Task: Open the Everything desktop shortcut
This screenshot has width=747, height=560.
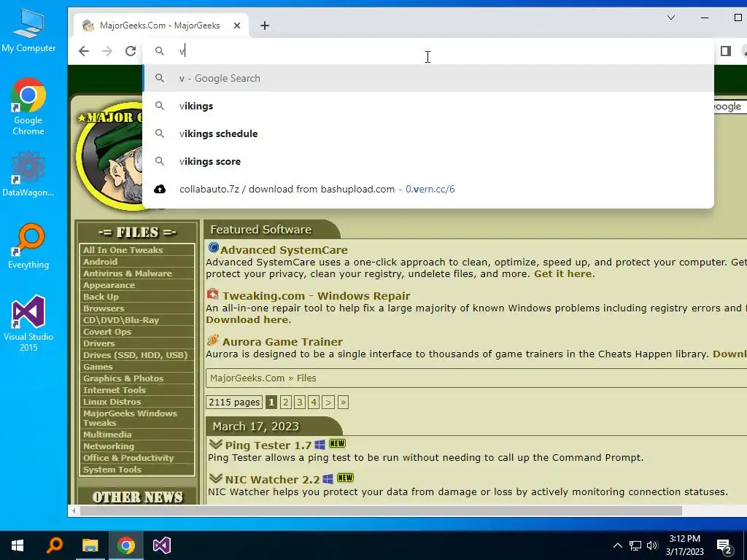Action: coord(28,246)
